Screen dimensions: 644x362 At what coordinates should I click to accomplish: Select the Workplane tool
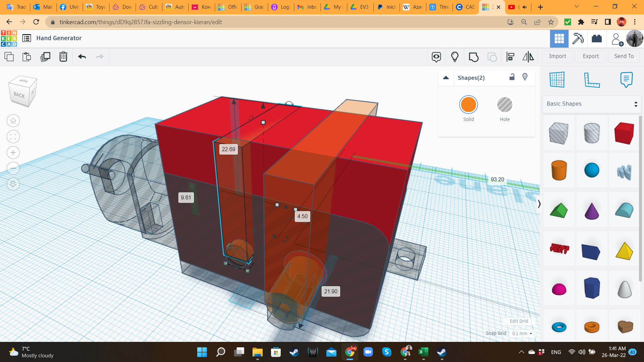557,80
